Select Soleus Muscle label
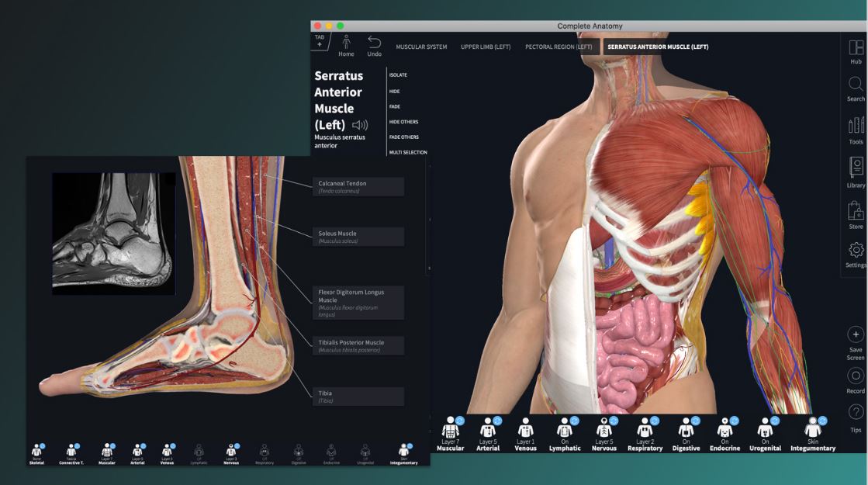This screenshot has height=485, width=868. pos(358,237)
